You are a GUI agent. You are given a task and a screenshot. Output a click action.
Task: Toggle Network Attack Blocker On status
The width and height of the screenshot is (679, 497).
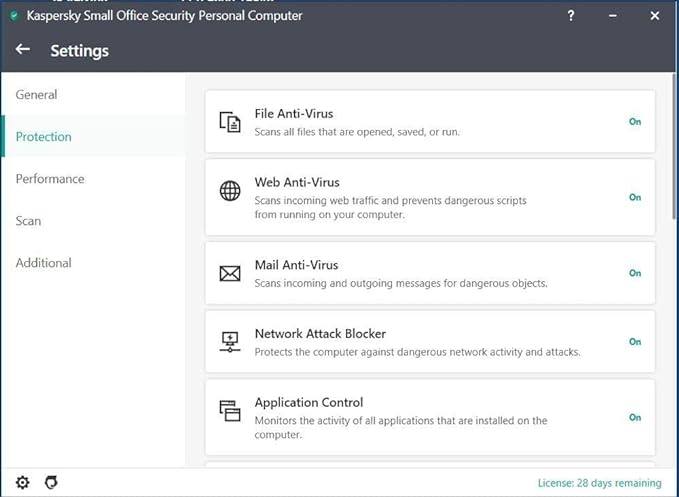coord(635,342)
